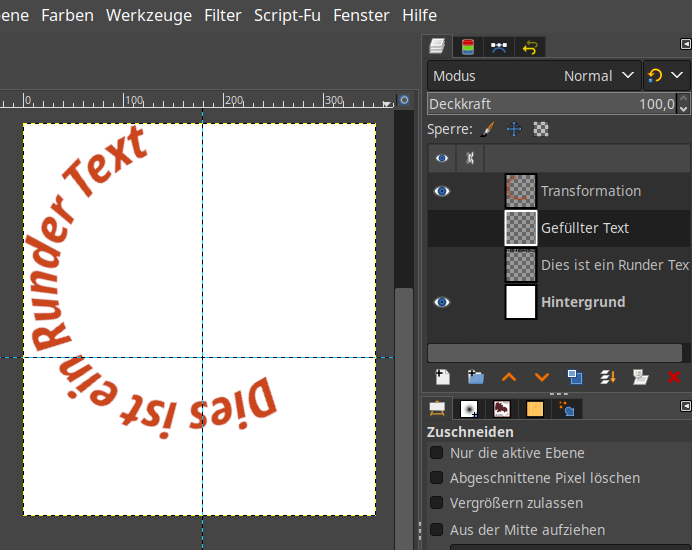This screenshot has height=550, width=692.
Task: Create a new layer group
Action: 475,377
